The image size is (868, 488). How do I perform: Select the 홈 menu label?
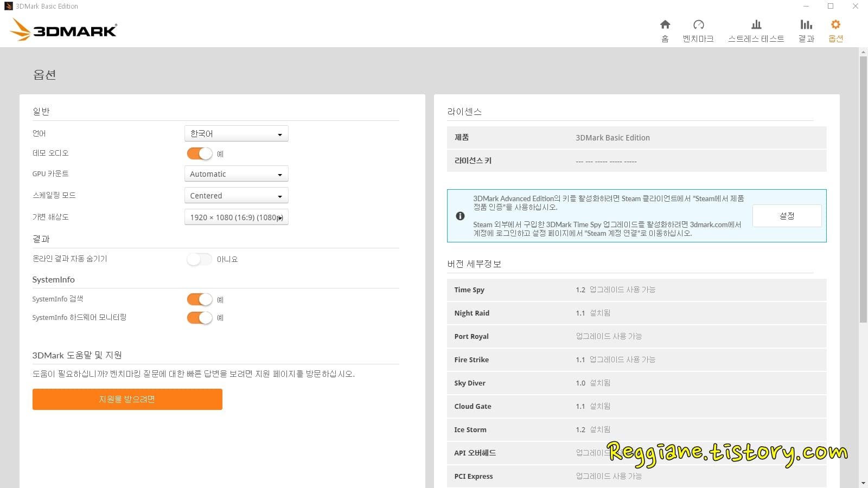click(665, 38)
